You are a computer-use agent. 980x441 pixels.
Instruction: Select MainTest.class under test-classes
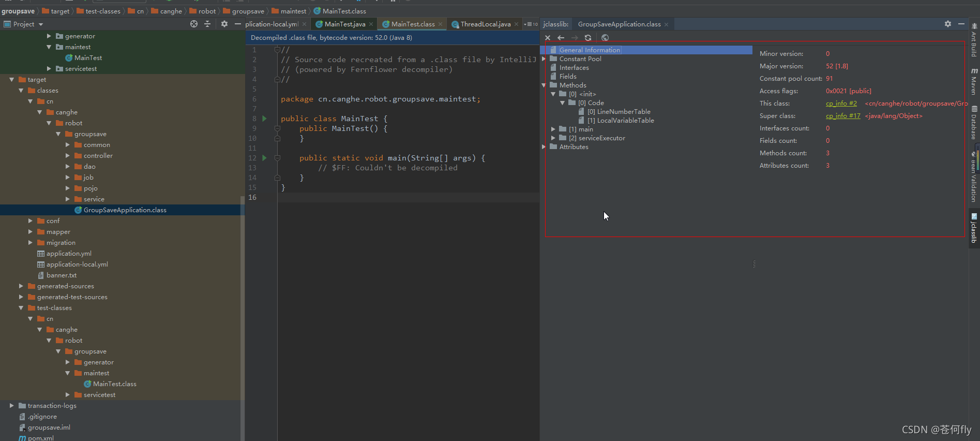[x=115, y=384]
